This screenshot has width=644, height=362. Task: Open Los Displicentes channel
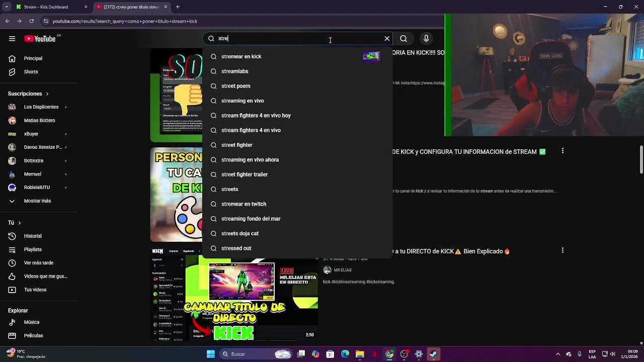pyautogui.click(x=38, y=107)
